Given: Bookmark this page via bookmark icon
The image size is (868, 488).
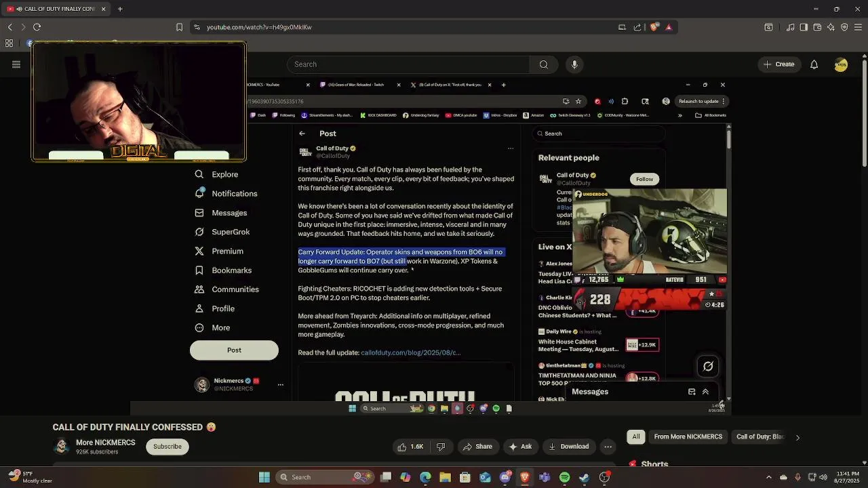Looking at the screenshot, I should point(179,27).
